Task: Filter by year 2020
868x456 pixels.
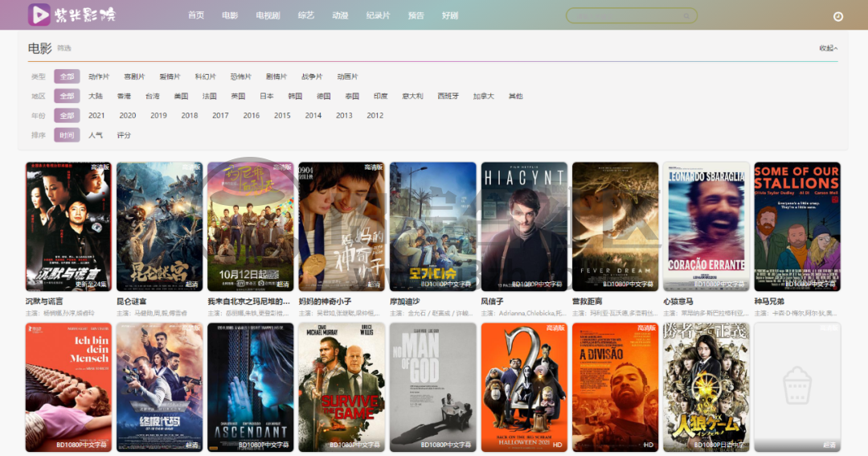Action: [127, 115]
